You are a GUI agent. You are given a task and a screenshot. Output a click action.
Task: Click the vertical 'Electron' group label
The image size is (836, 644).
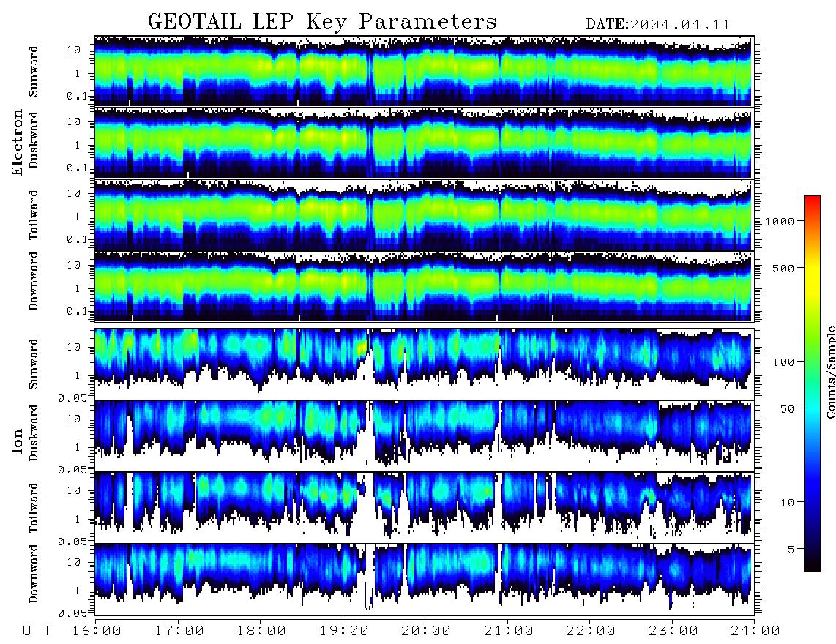[x=17, y=142]
